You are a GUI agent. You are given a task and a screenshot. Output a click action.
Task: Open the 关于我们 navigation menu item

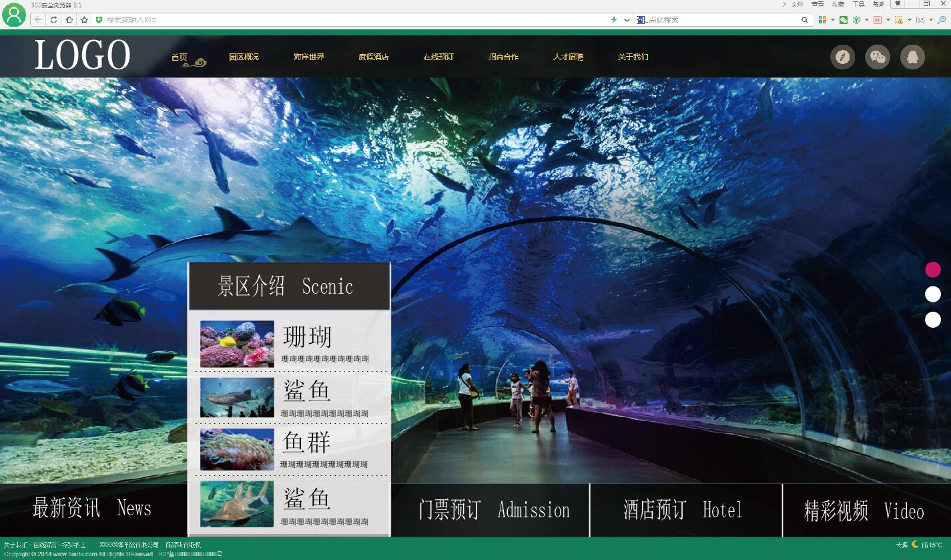tap(633, 57)
